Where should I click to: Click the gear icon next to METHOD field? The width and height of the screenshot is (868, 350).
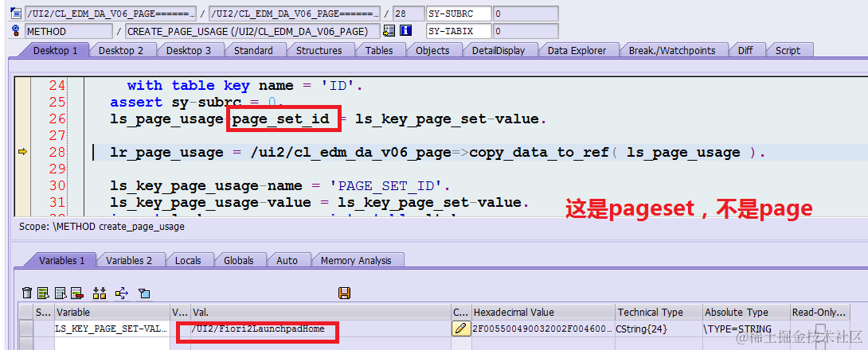(x=15, y=32)
